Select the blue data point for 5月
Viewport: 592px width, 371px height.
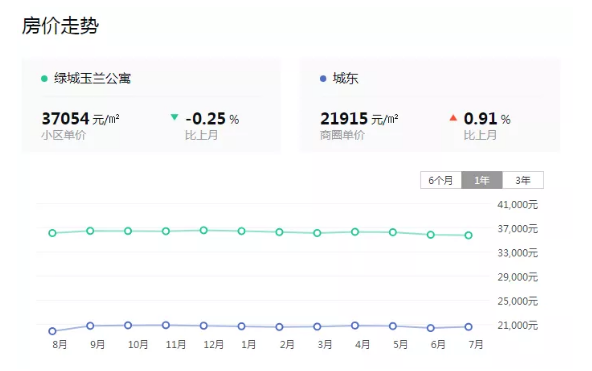(x=393, y=326)
